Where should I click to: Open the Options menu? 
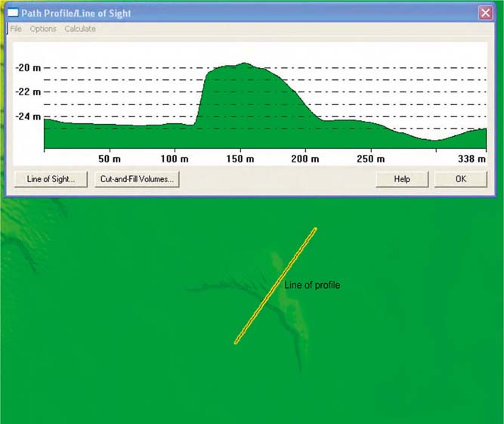point(43,29)
